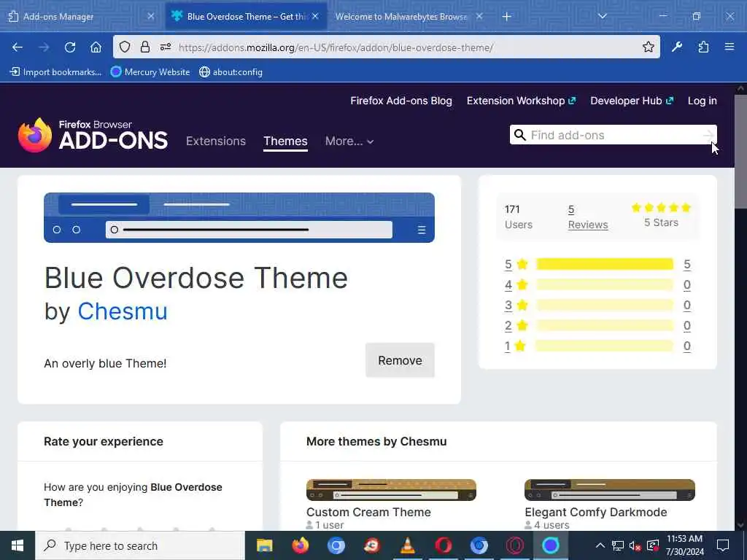
Task: Open red Opera browser taskbar icon
Action: pyautogui.click(x=443, y=545)
